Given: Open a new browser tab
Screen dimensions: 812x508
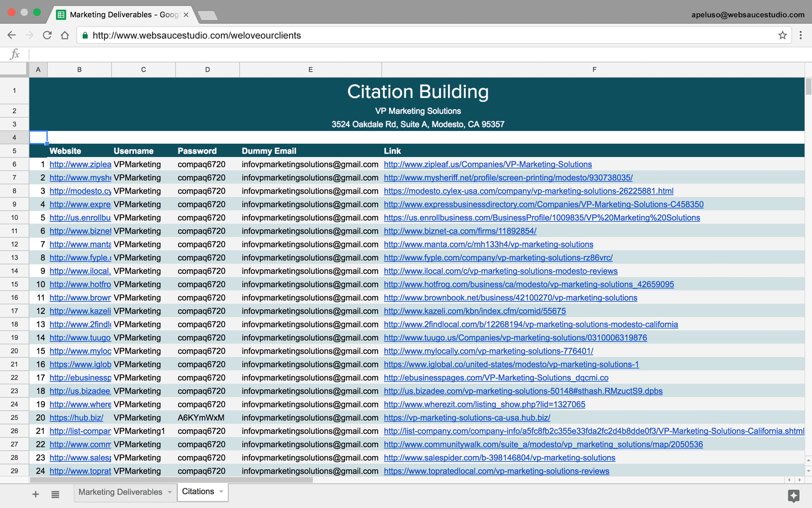Looking at the screenshot, I should coord(208,16).
